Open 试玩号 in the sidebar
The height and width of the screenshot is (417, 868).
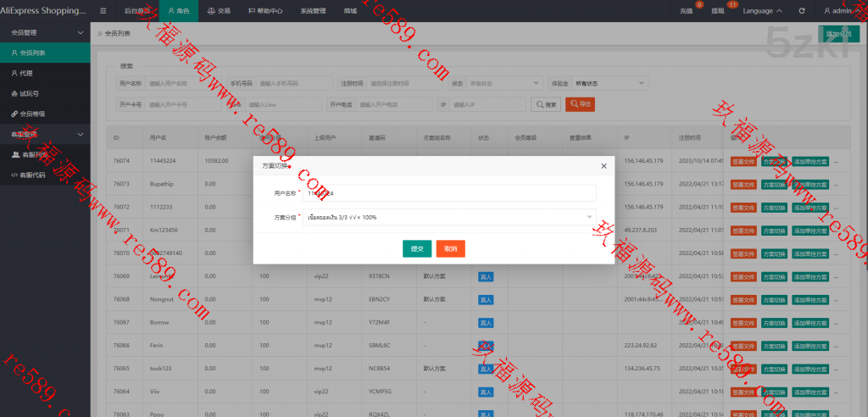pyautogui.click(x=29, y=93)
